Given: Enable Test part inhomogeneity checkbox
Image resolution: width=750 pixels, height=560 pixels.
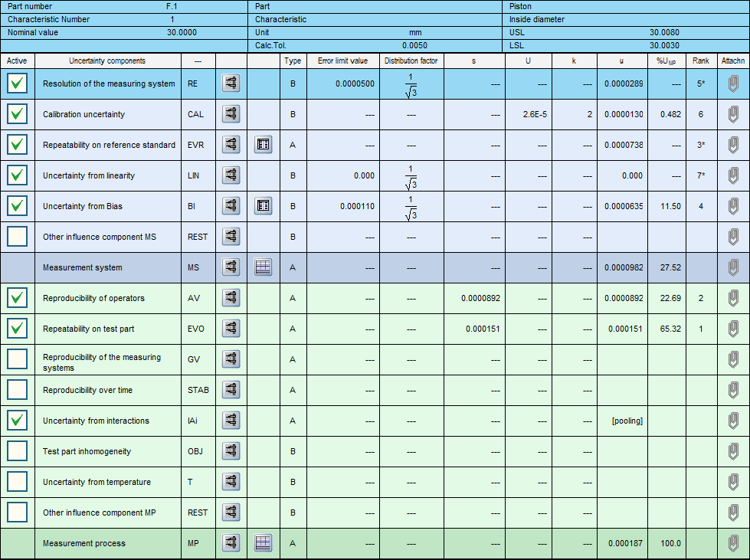Looking at the screenshot, I should click(x=17, y=450).
